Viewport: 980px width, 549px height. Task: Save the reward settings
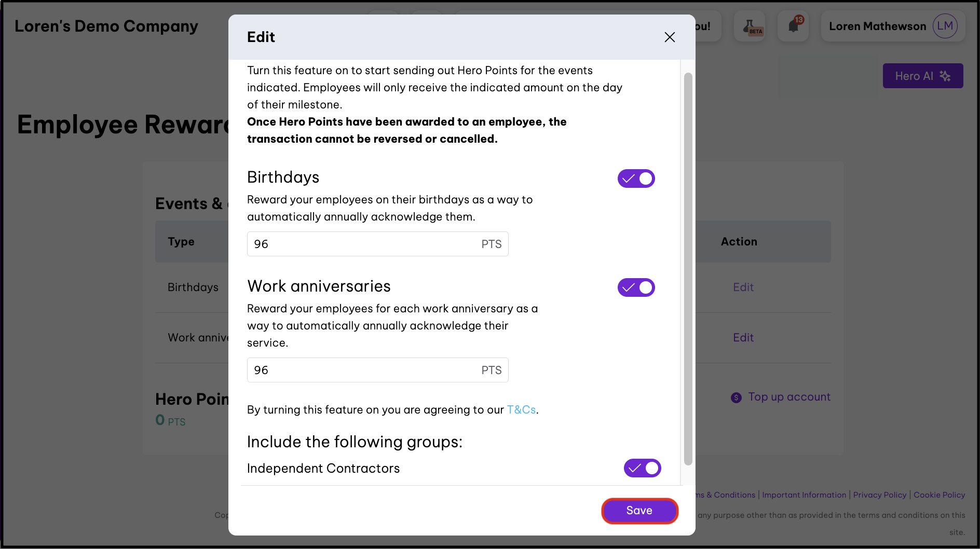tap(639, 511)
